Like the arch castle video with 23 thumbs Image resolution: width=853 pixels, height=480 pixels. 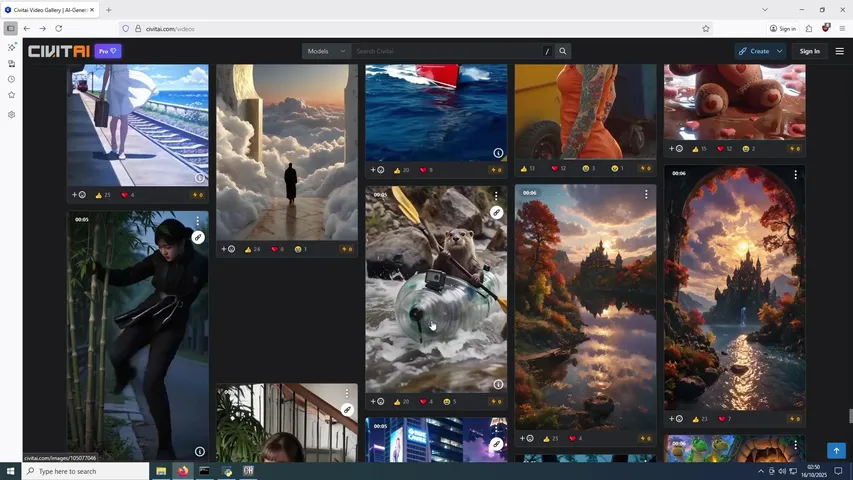[700, 419]
